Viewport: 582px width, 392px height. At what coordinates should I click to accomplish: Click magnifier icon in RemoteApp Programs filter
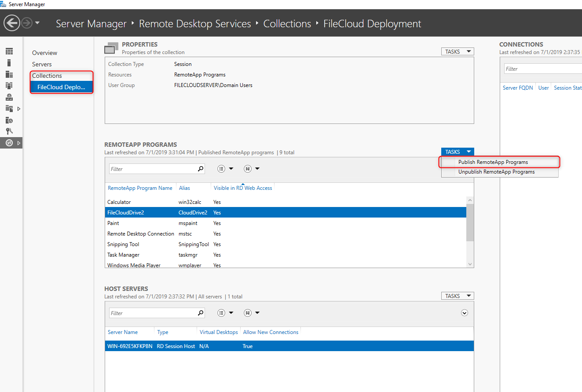click(201, 169)
